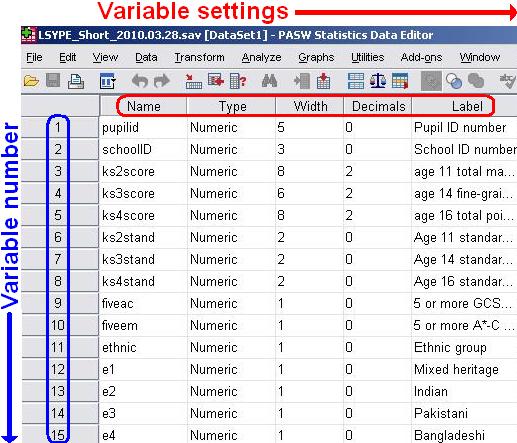Image resolution: width=517 pixels, height=443 pixels.
Task: Open the Edit menu
Action: point(68,57)
